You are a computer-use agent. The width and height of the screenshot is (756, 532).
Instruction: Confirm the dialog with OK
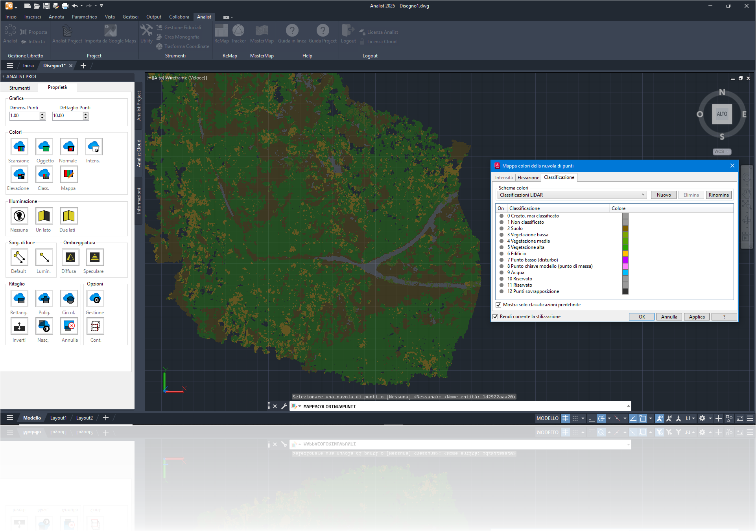pyautogui.click(x=642, y=317)
